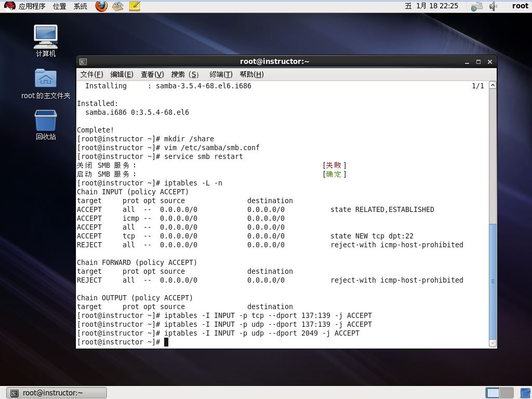This screenshot has width=532, height=399.
Task: Click 'Chain OUTPUT (policy ACCEPT)' line
Action: [x=135, y=298]
